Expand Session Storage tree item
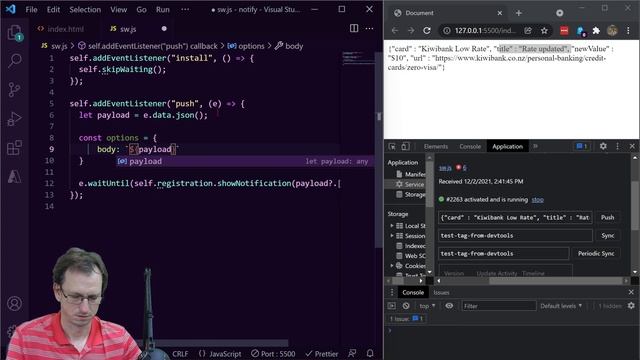The height and width of the screenshot is (360, 640). point(392,236)
